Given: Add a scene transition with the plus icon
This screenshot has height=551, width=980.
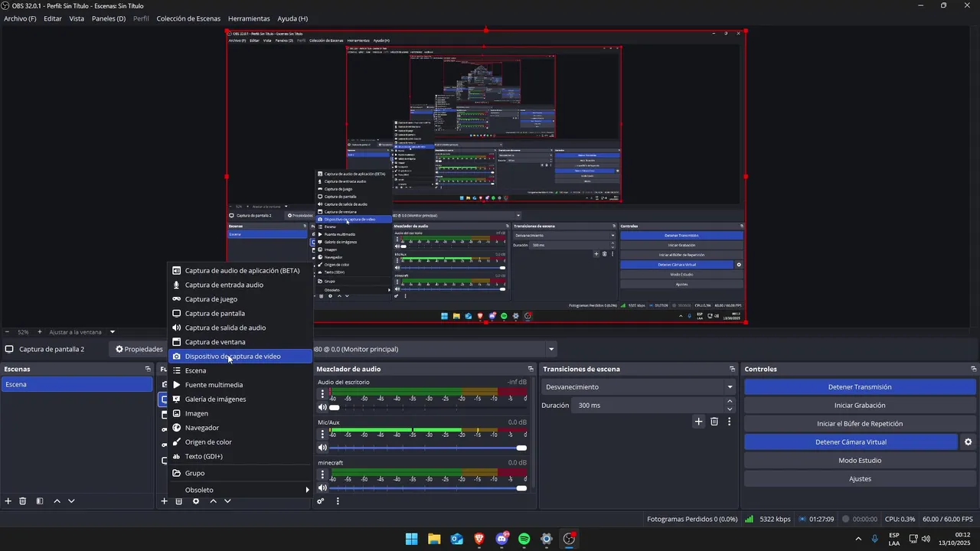Looking at the screenshot, I should 698,422.
